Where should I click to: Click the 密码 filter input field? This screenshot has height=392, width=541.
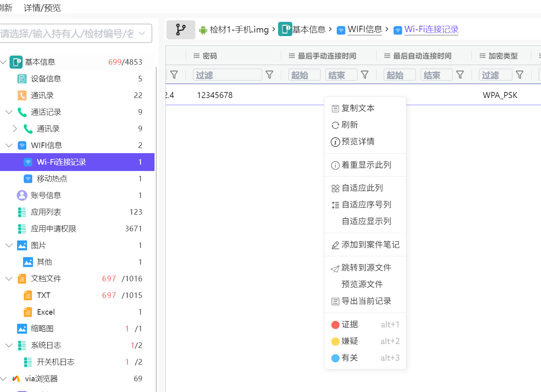(x=228, y=75)
